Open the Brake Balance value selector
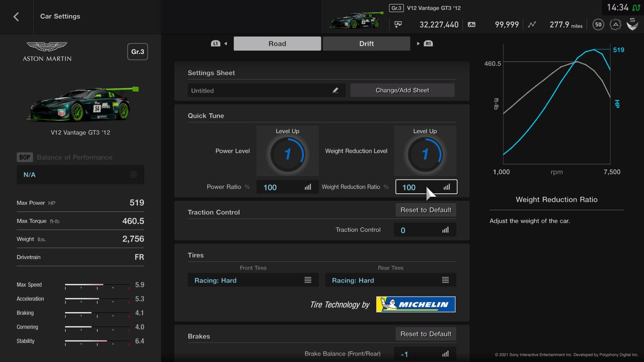 426,354
